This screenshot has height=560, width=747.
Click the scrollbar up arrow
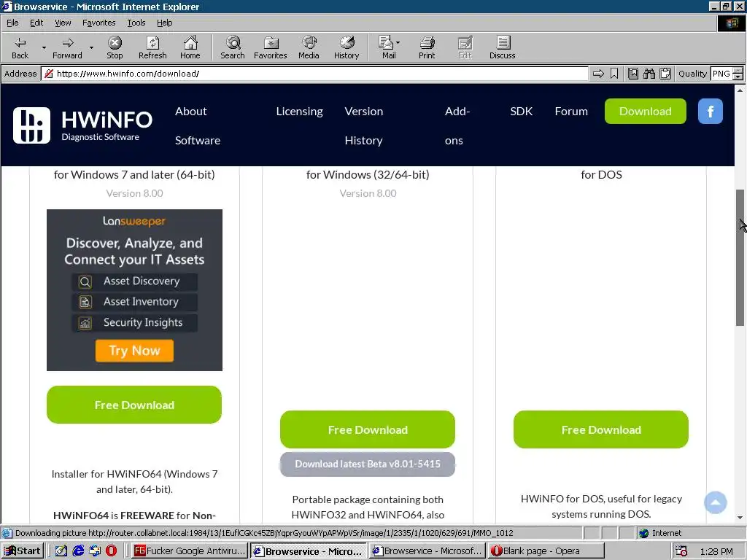(740, 90)
